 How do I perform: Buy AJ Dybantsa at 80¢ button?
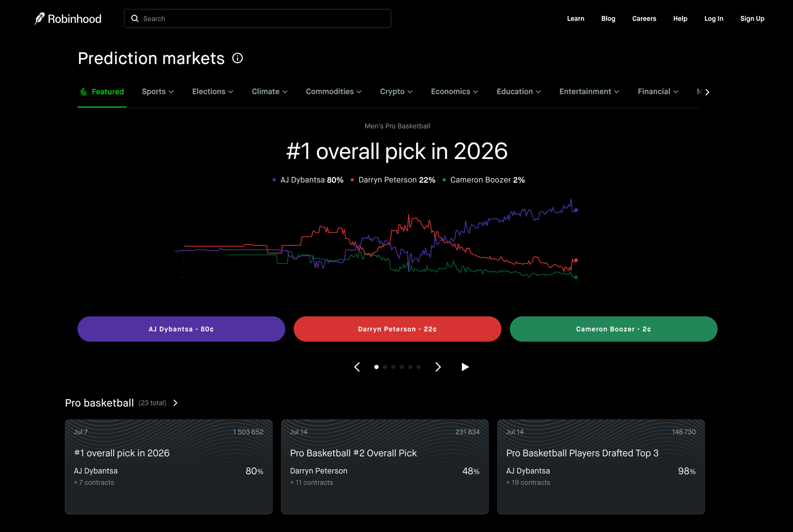click(181, 329)
